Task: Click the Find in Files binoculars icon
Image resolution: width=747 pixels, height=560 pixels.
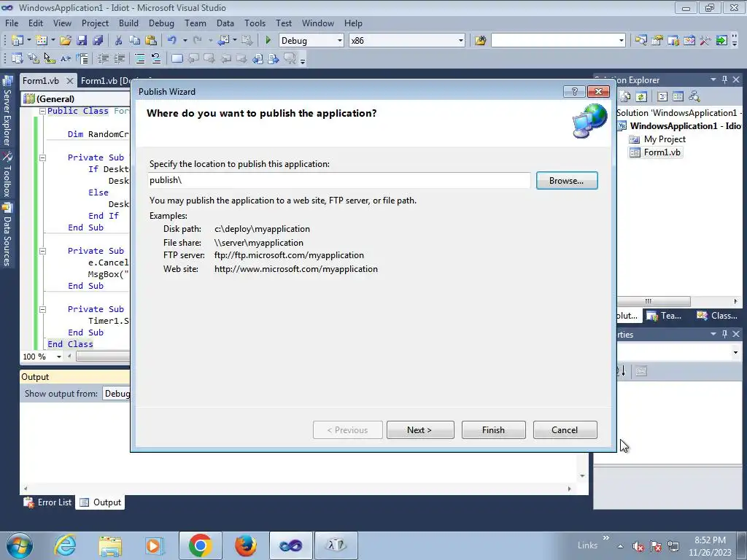Action: [480, 41]
